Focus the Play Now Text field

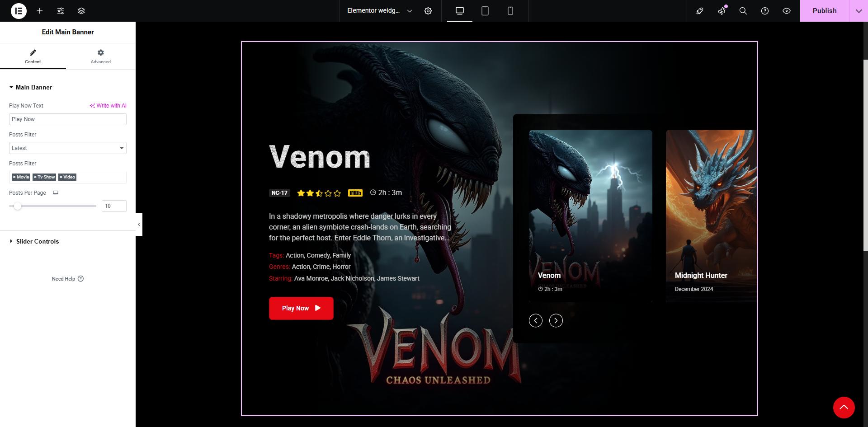[68, 119]
